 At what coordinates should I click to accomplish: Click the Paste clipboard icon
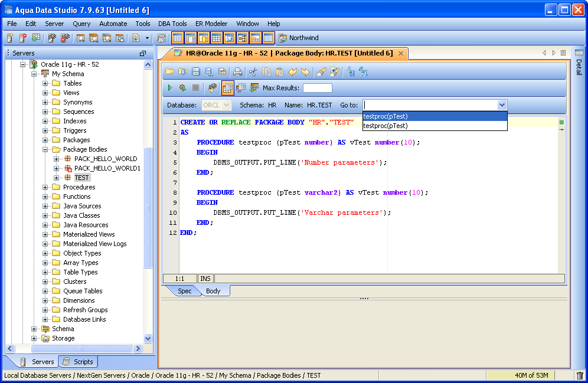(279, 72)
